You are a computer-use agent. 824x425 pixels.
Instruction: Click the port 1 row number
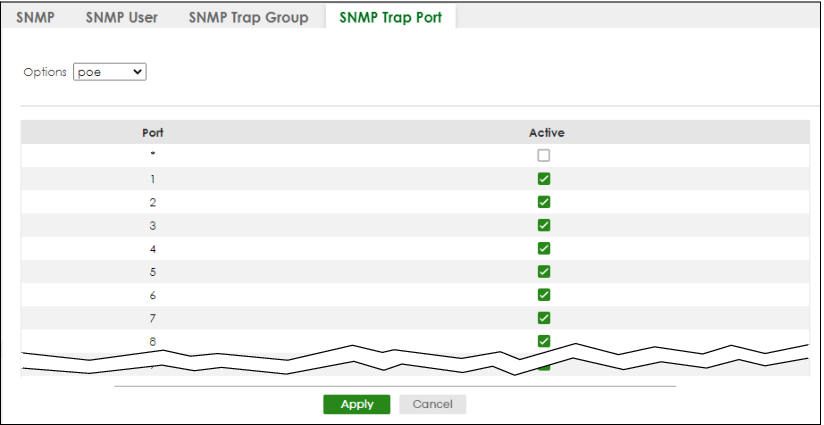(x=153, y=179)
